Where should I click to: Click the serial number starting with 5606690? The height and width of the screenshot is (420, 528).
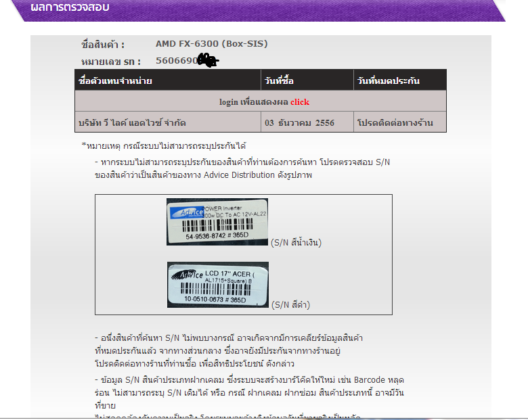(x=187, y=61)
